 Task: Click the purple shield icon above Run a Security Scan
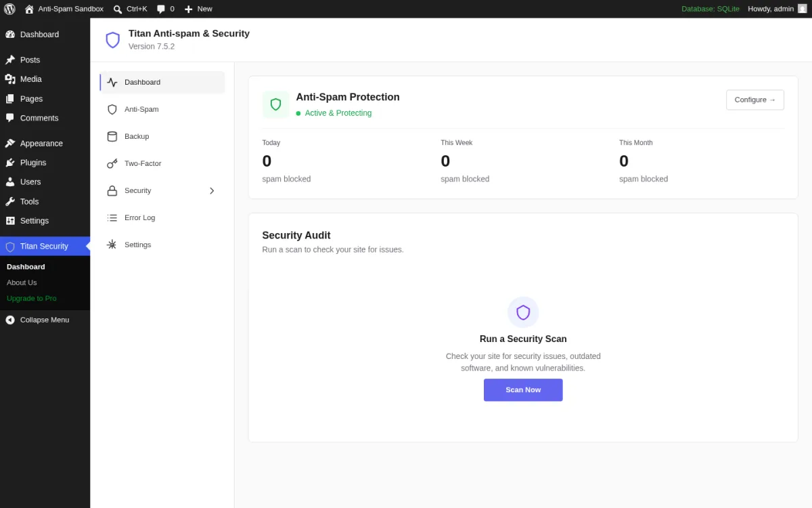[x=523, y=312]
